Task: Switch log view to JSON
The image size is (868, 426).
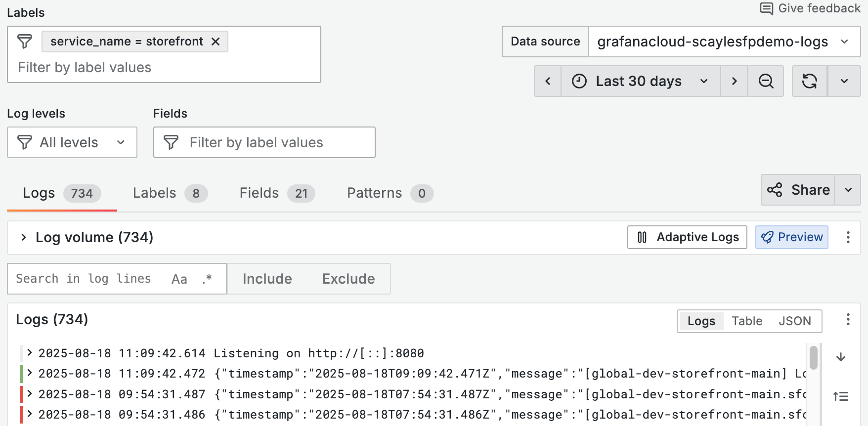Action: pyautogui.click(x=794, y=321)
